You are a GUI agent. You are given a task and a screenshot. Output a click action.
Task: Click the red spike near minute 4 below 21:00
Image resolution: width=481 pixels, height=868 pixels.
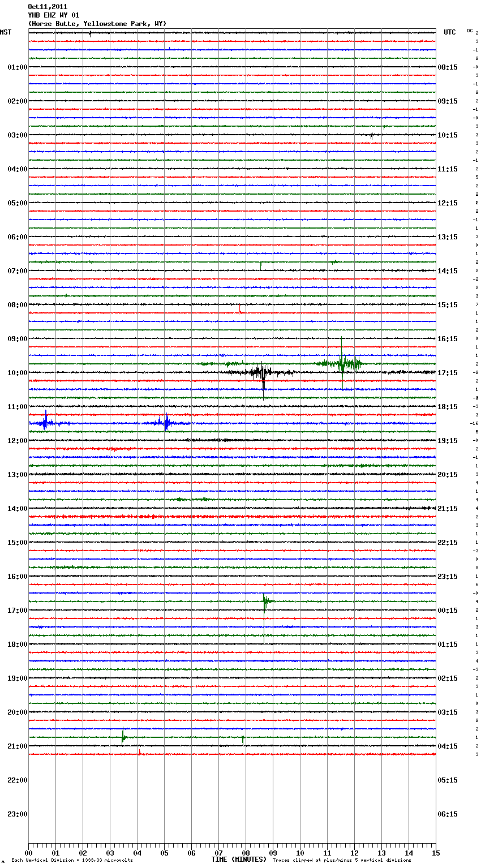(x=139, y=751)
